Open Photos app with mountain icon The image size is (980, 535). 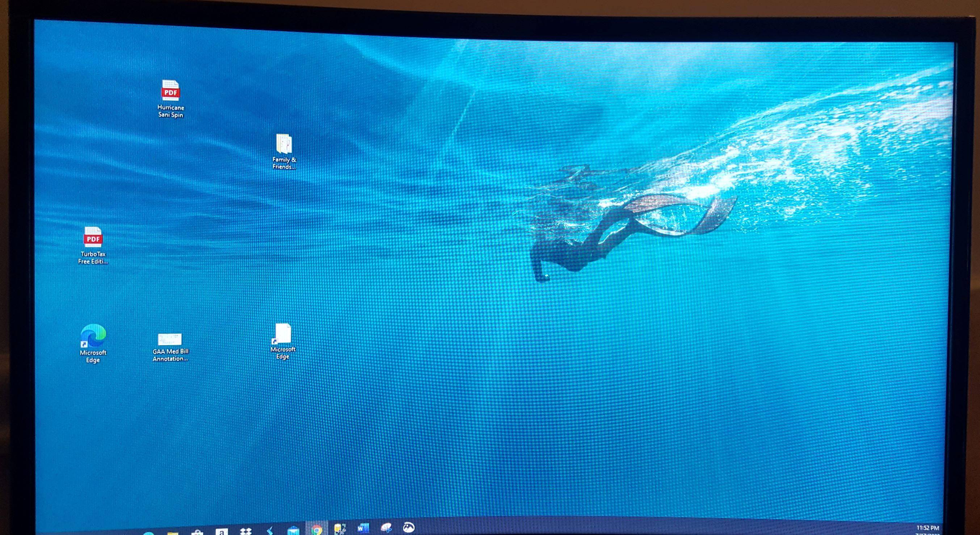[409, 527]
